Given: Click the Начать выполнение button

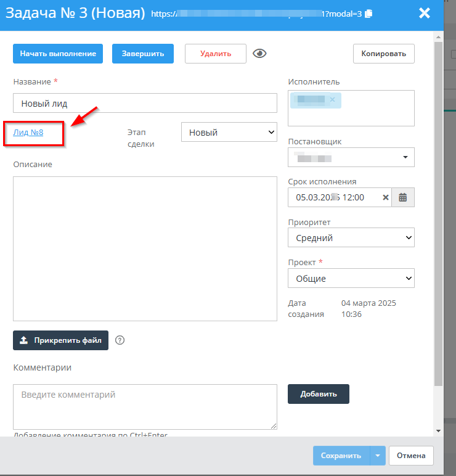Looking at the screenshot, I should point(58,54).
